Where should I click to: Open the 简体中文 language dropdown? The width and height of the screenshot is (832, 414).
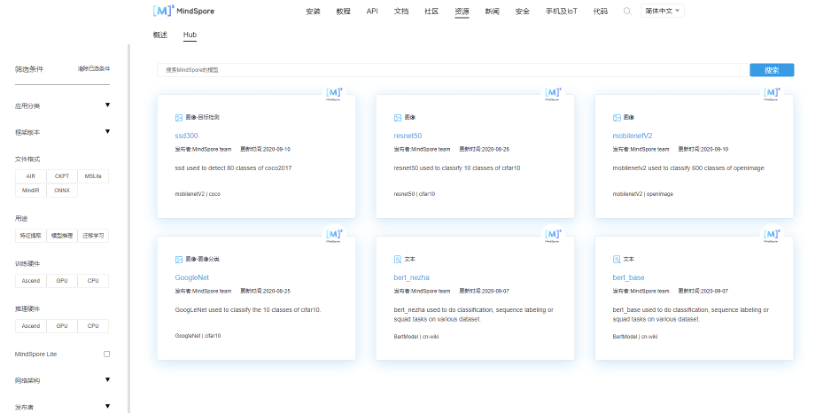click(x=662, y=11)
